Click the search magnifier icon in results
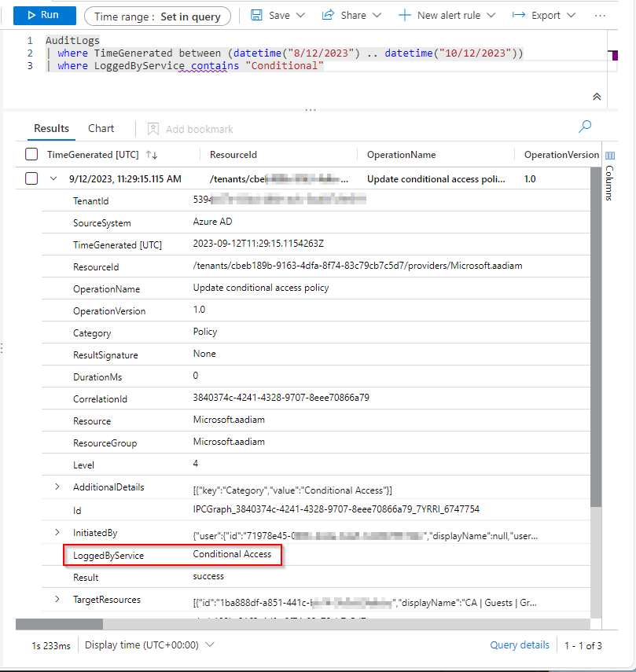This screenshot has height=672, width=636. click(585, 127)
